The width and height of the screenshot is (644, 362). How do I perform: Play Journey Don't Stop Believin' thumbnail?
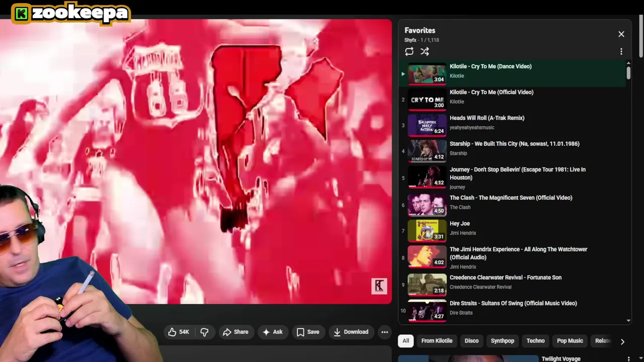click(x=427, y=177)
